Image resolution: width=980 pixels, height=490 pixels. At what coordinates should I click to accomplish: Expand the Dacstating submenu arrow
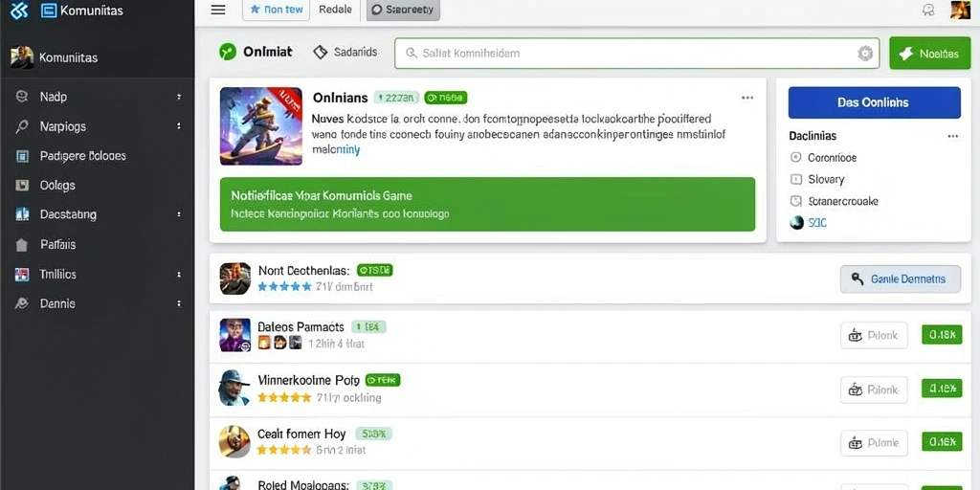pos(179,214)
